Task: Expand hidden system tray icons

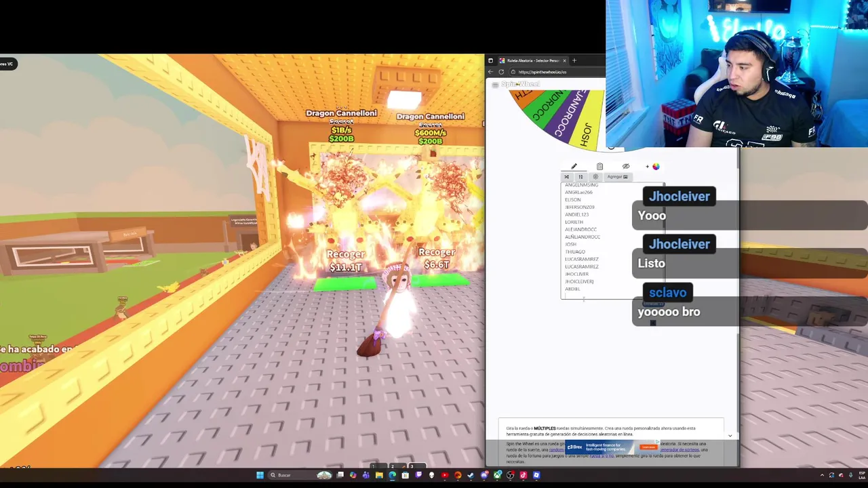Action: (822, 475)
